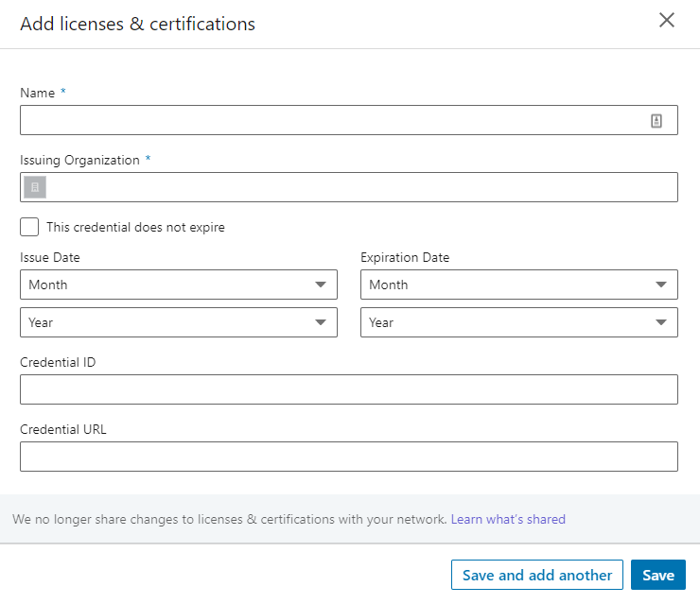Click the "Credential ID" field label
The height and width of the screenshot is (604, 700).
[58, 362]
